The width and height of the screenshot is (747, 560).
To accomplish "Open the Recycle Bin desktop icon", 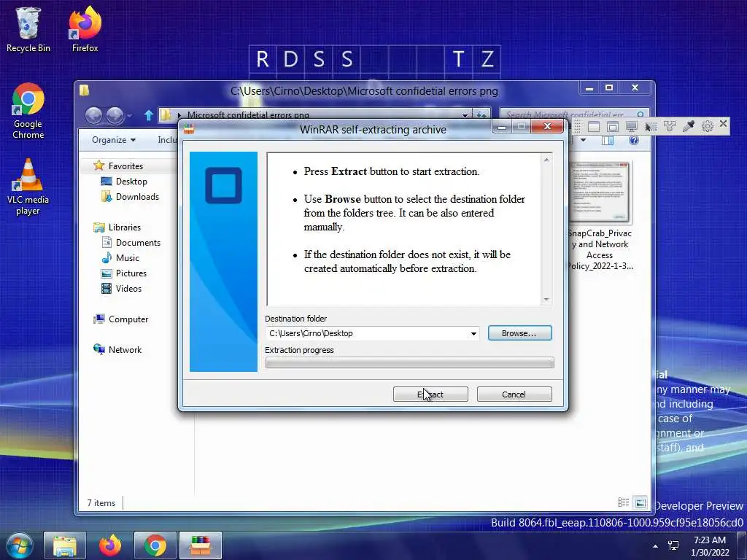I will pyautogui.click(x=28, y=29).
